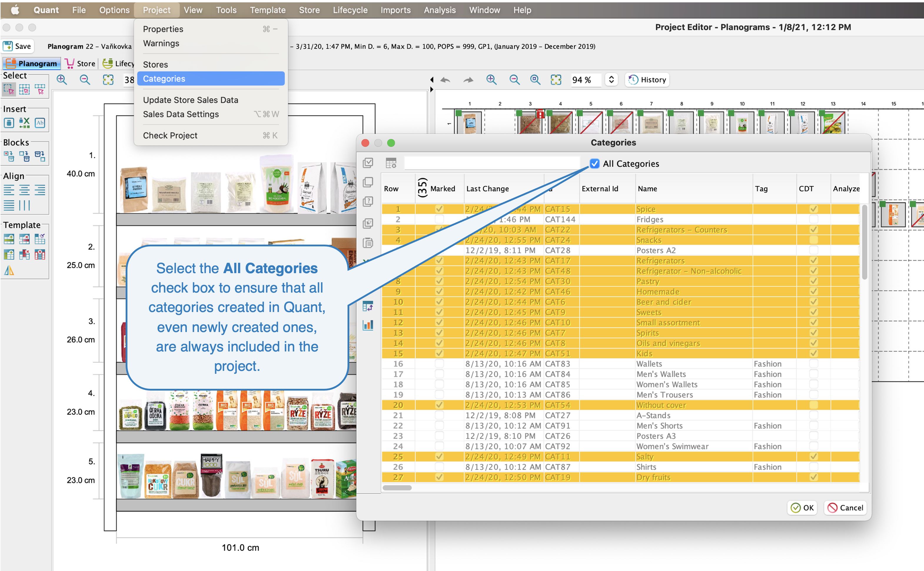Image resolution: width=924 pixels, height=571 pixels.
Task: Open the History button
Action: pos(647,80)
